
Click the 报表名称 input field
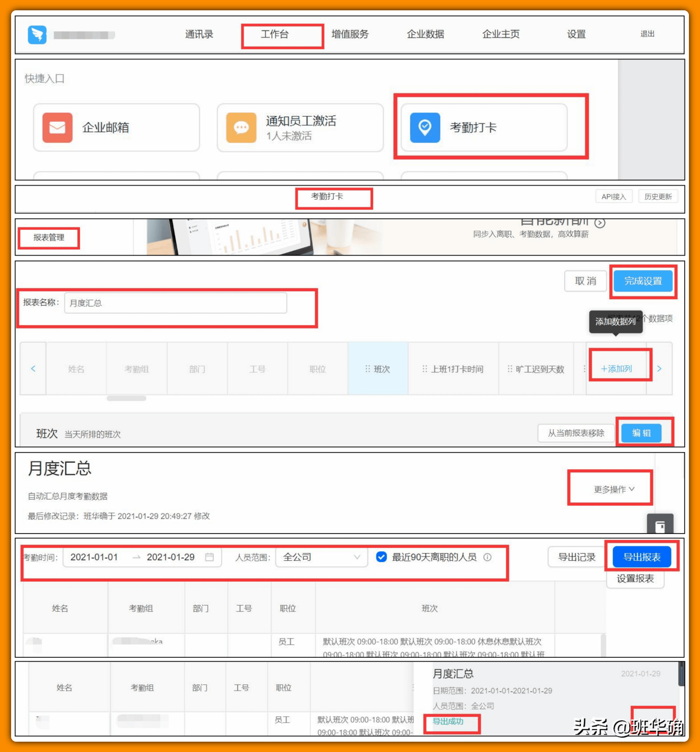click(176, 303)
